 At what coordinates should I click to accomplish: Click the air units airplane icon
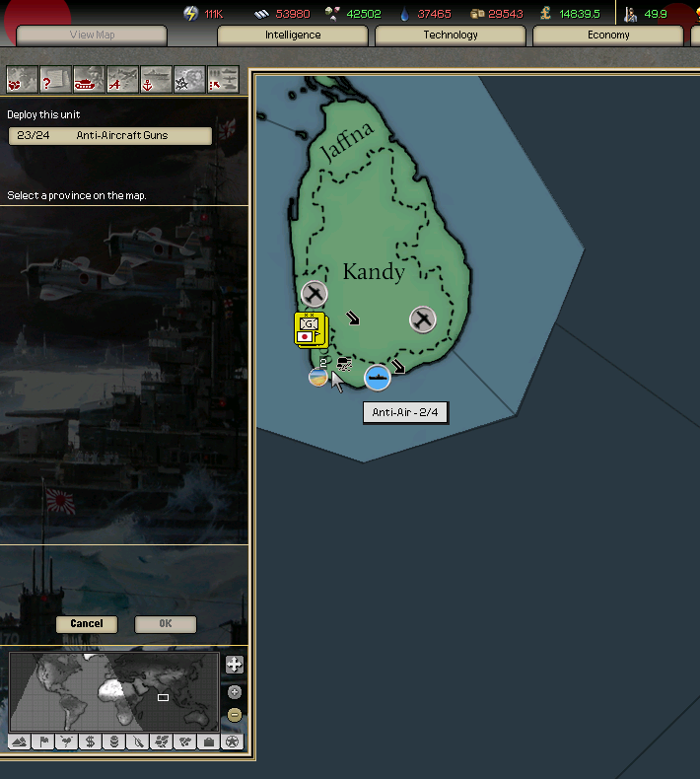click(122, 79)
